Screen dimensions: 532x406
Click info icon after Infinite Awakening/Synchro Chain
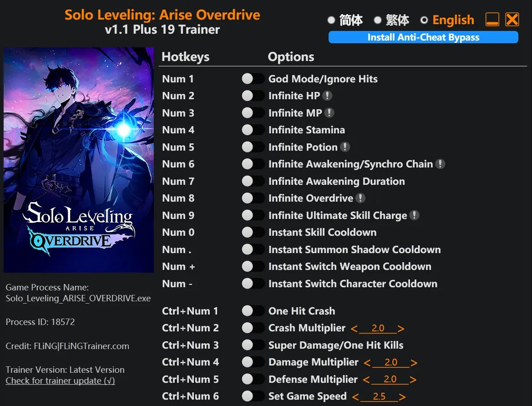(440, 164)
